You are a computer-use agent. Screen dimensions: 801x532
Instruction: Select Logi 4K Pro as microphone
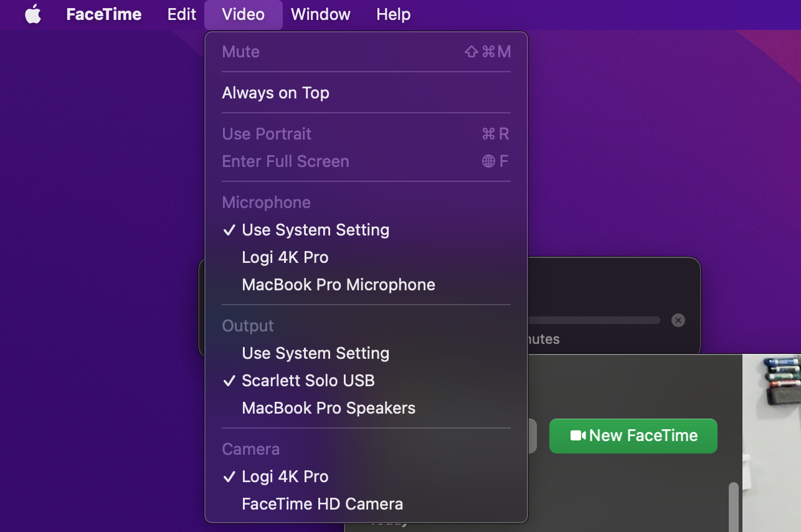pyautogui.click(x=366, y=257)
